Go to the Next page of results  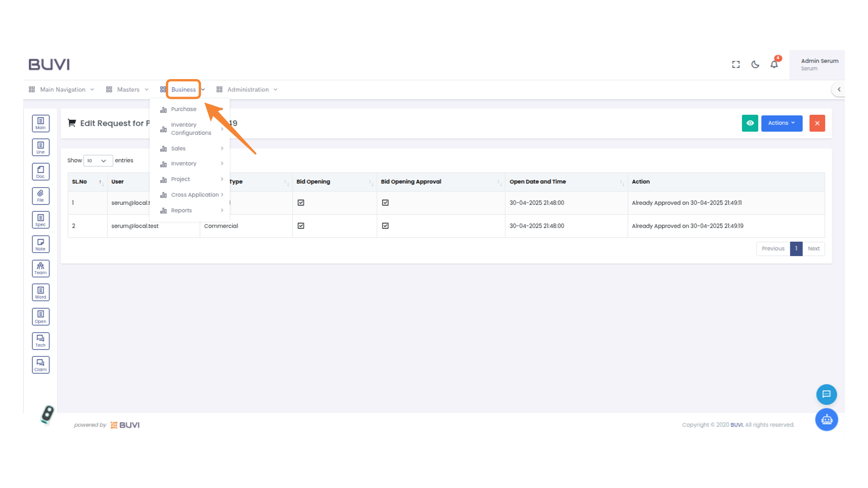814,249
